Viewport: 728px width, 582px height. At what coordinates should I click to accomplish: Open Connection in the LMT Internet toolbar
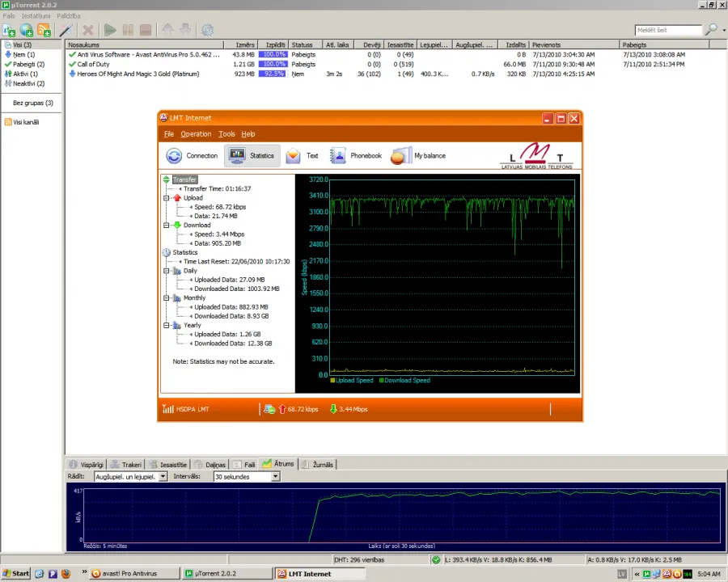pos(192,156)
